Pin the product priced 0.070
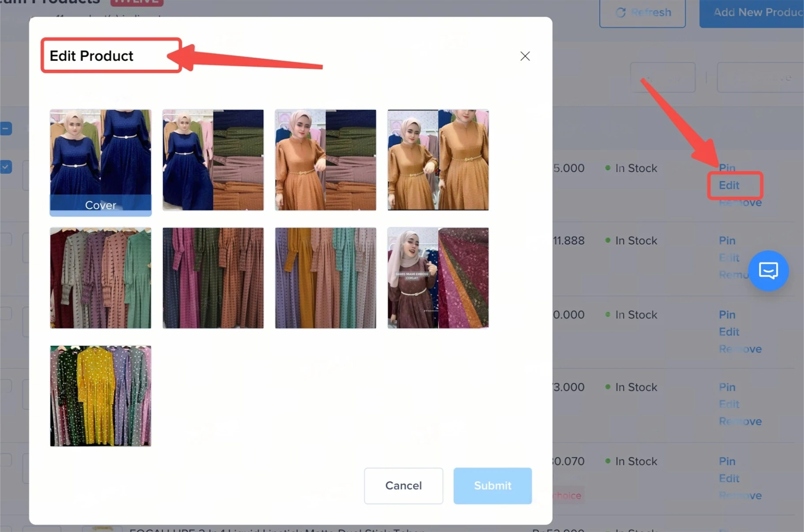Image resolution: width=804 pixels, height=532 pixels. coord(727,461)
